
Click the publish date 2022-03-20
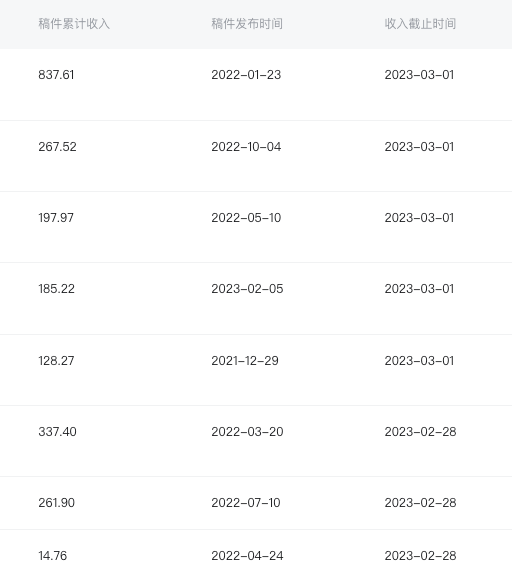247,432
